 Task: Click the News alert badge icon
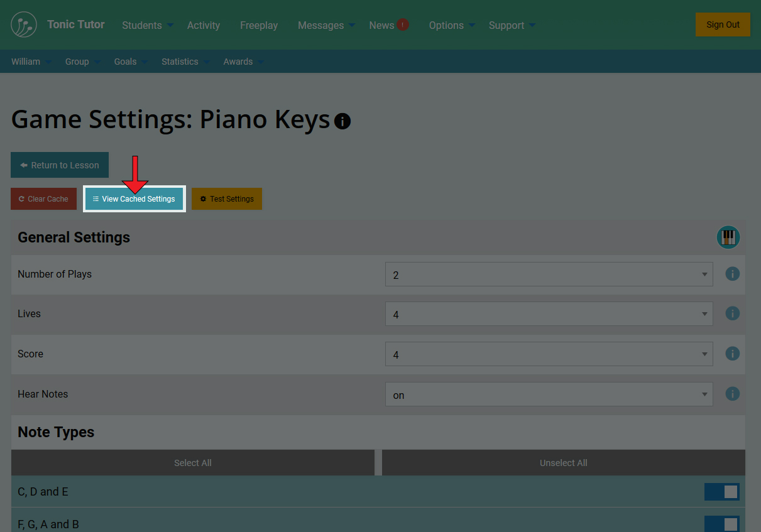pyautogui.click(x=403, y=24)
